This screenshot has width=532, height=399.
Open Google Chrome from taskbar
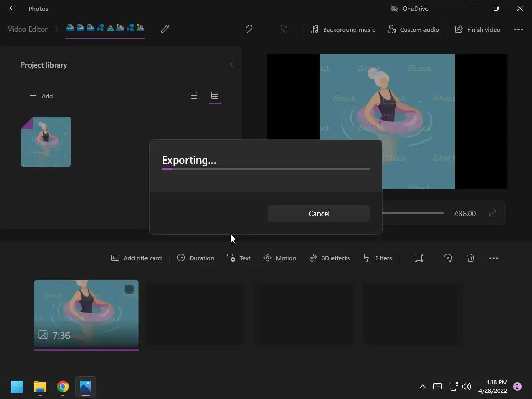point(63,387)
